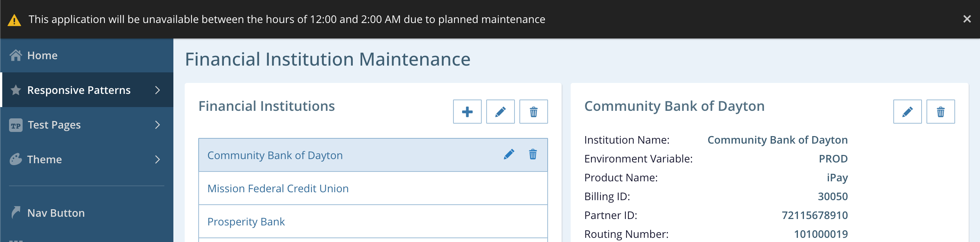Delete the Community Bank of Dayton list row
980x242 pixels.
click(x=533, y=155)
